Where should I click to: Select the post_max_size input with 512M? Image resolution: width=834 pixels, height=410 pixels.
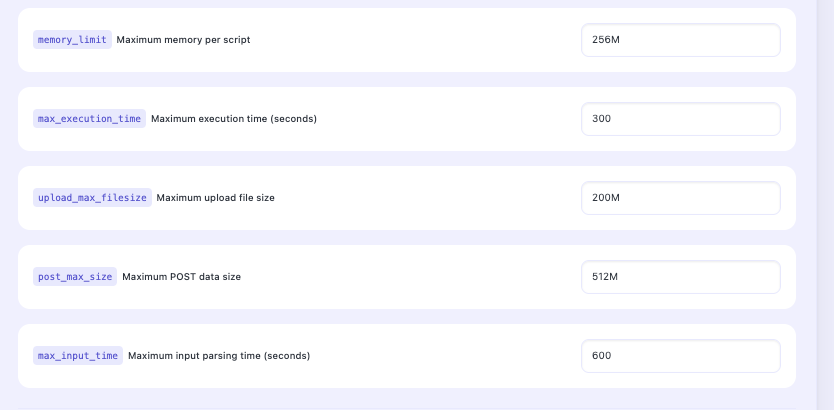pos(680,277)
